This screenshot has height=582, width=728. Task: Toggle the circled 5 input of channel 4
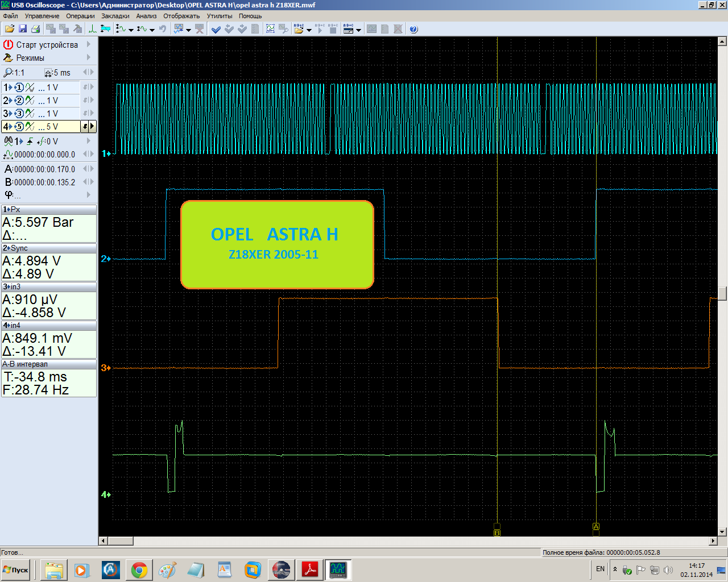pos(19,127)
